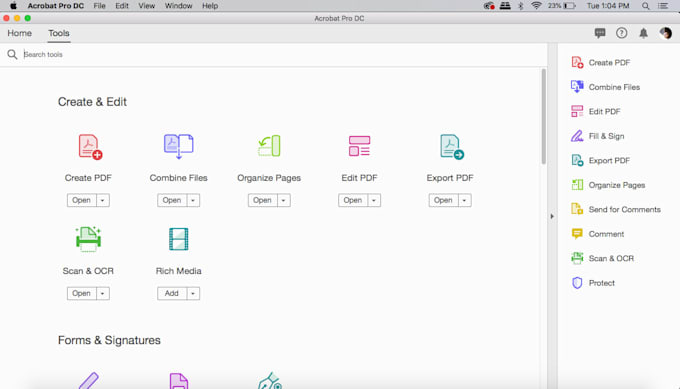Viewport: 680px width, 389px height.
Task: Select Export PDF in right sidebar
Action: pyautogui.click(x=600, y=160)
